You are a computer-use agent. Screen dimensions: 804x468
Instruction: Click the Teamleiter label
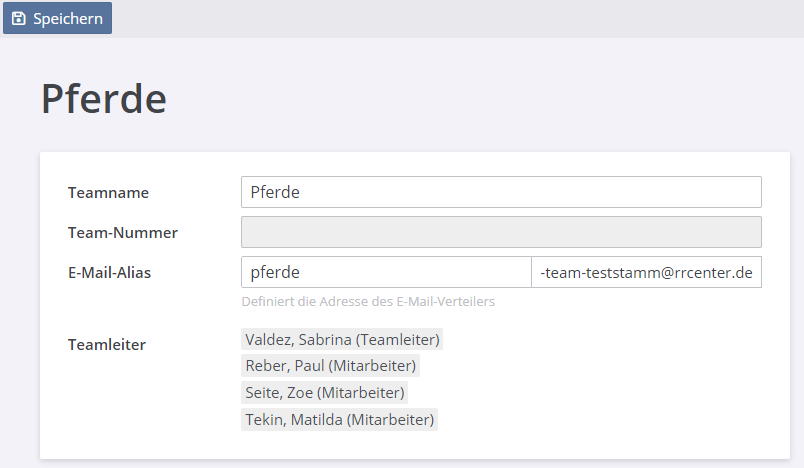(107, 344)
